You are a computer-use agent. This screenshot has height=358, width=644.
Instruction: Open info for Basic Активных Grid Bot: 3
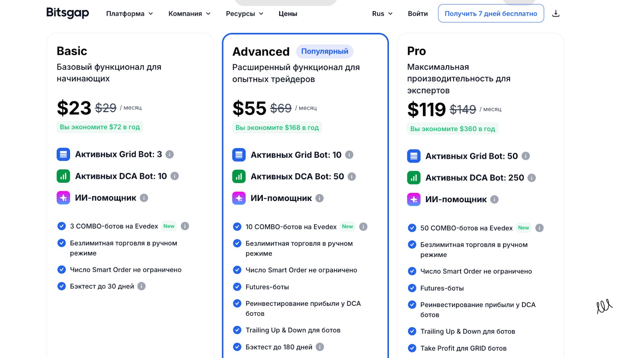coord(170,154)
